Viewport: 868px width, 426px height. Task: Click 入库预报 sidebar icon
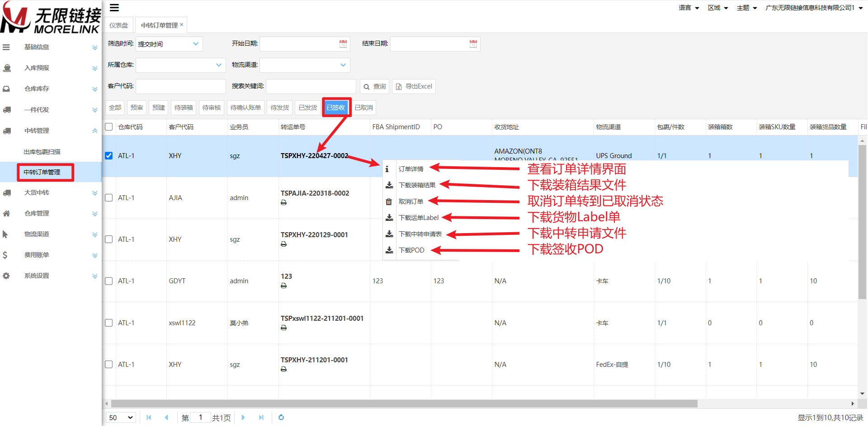pyautogui.click(x=7, y=68)
